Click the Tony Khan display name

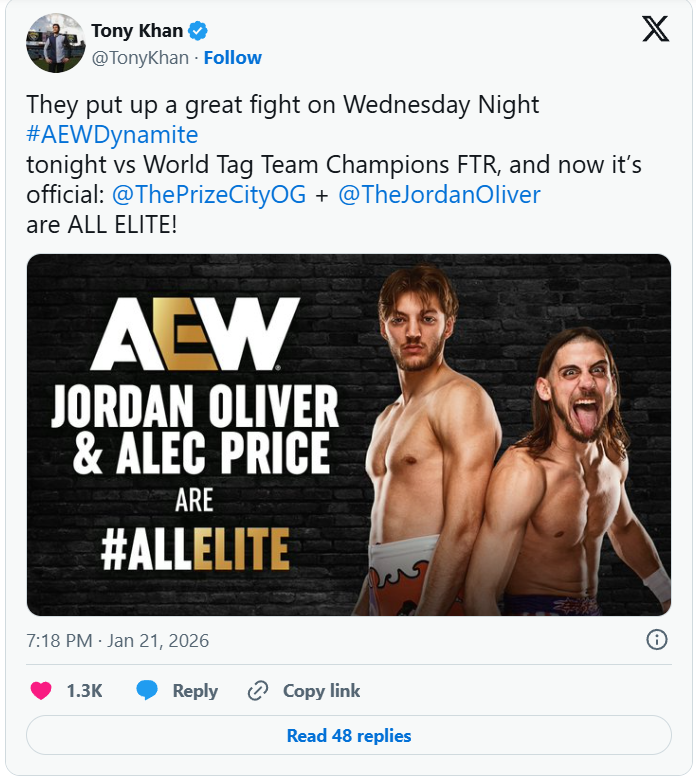[137, 32]
